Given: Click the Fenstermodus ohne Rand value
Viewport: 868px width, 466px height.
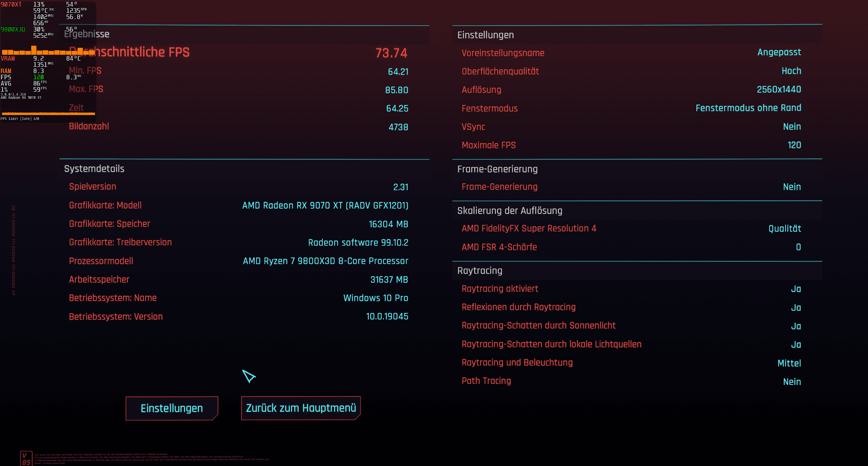Looking at the screenshot, I should (748, 108).
